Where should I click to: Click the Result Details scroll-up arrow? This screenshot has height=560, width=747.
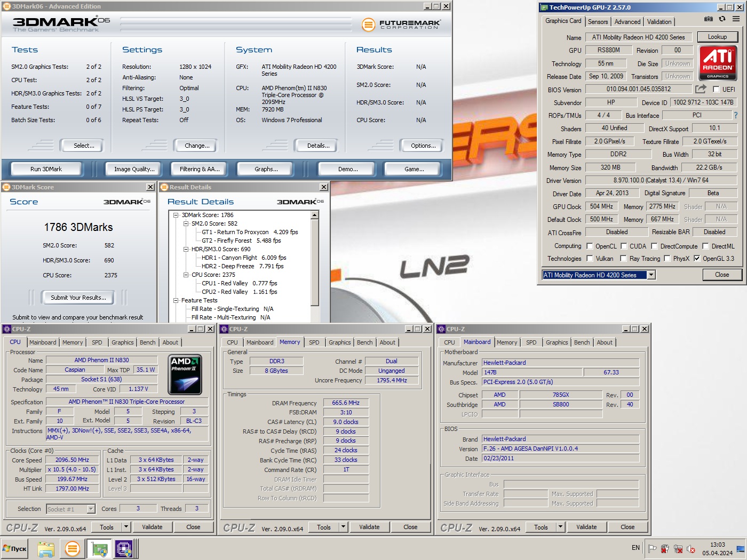coord(314,215)
